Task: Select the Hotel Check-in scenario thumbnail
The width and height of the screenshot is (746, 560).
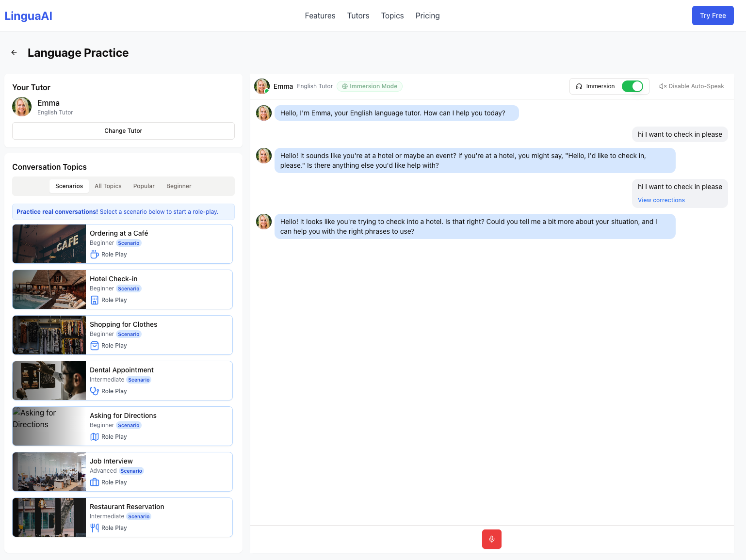Action: 49,289
